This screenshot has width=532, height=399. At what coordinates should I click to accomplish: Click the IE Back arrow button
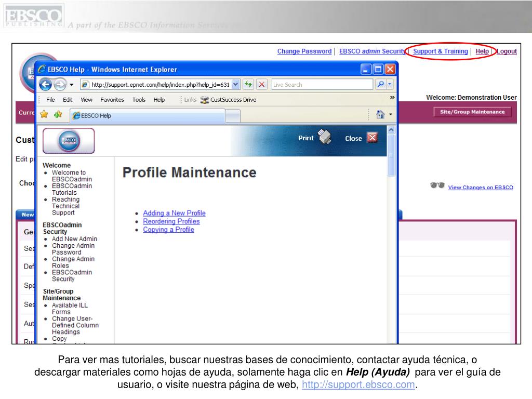tap(46, 84)
